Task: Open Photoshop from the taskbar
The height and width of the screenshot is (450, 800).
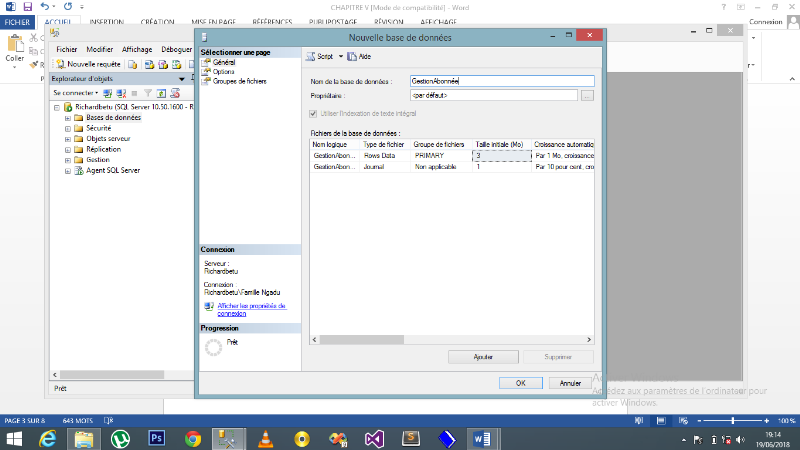Action: click(157, 439)
